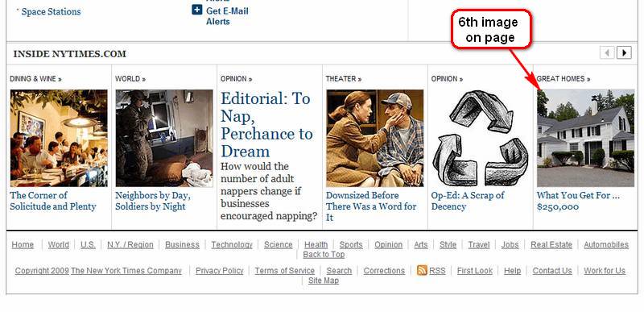Open the Dining & Wine section heading
Viewport: 644px width, 312px height.
pyautogui.click(x=35, y=79)
